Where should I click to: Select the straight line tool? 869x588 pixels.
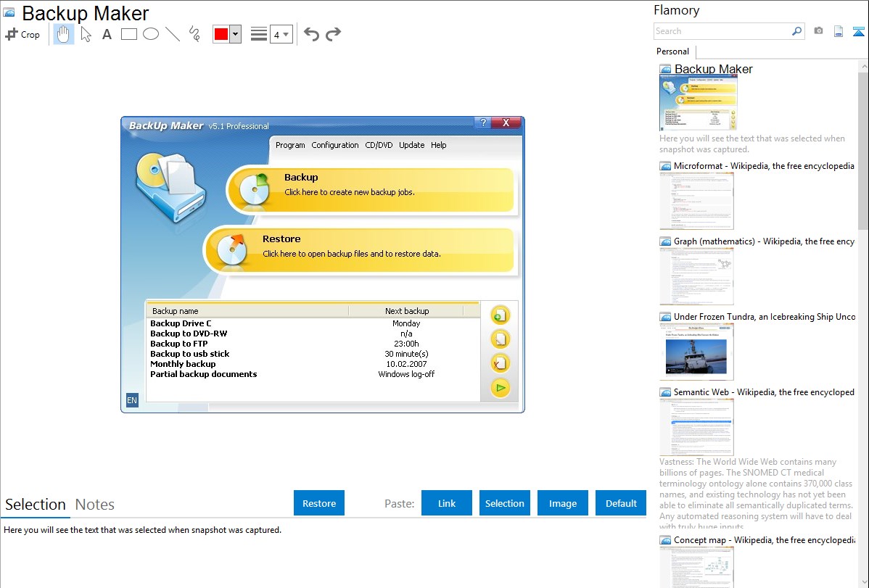click(x=172, y=34)
